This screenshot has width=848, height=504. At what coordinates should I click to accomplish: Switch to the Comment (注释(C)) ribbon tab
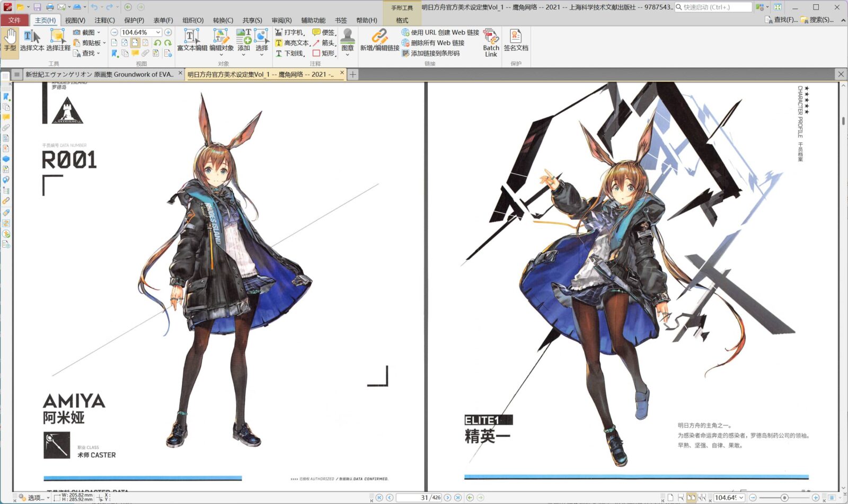coord(104,20)
